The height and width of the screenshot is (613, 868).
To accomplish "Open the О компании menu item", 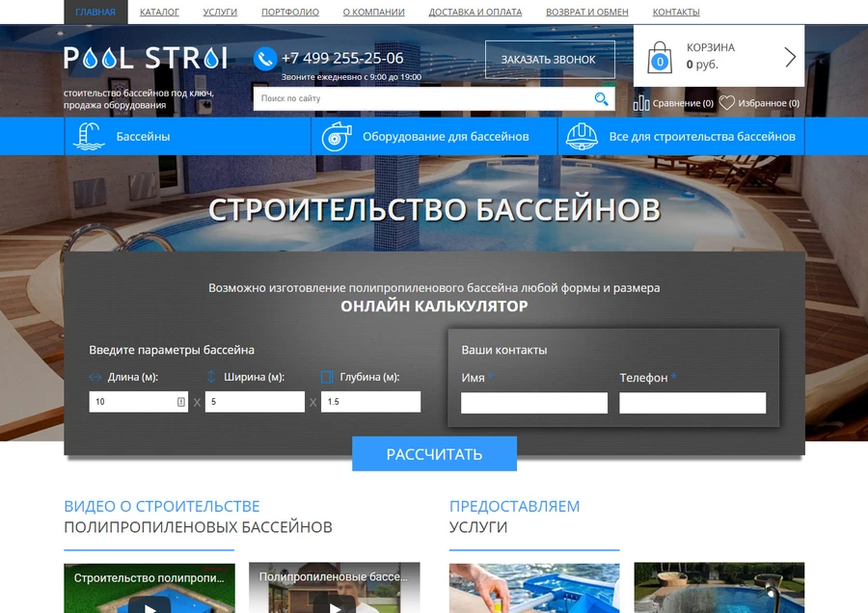I will pyautogui.click(x=373, y=12).
